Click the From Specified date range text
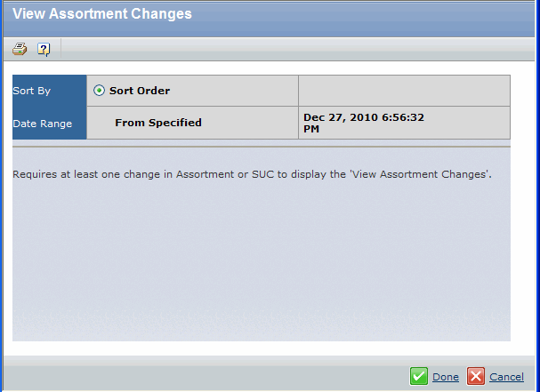The height and width of the screenshot is (392, 540). [x=158, y=123]
